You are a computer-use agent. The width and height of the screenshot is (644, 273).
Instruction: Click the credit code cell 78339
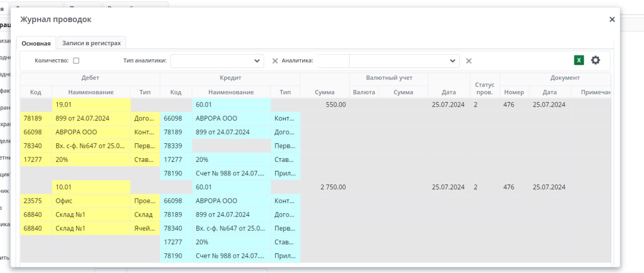(176, 146)
